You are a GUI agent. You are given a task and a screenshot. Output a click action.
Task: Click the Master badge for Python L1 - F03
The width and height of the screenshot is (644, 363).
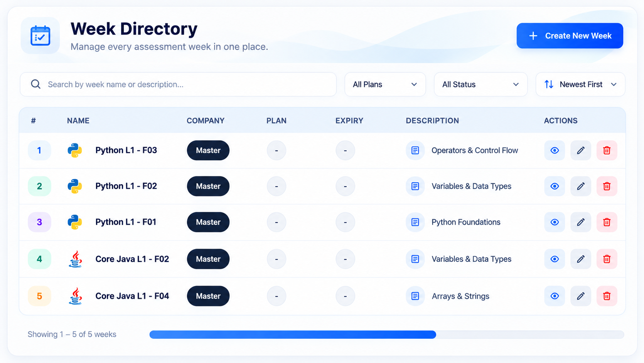tap(208, 150)
